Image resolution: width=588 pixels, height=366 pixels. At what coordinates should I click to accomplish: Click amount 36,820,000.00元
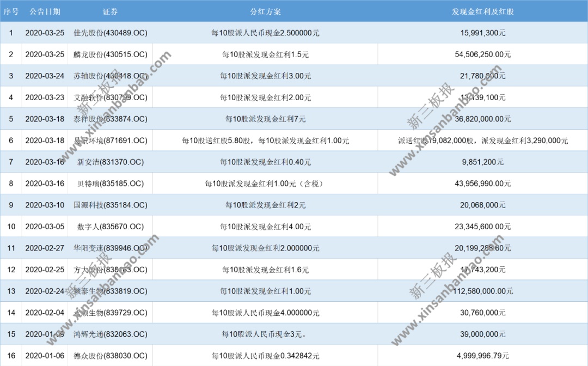tap(482, 119)
